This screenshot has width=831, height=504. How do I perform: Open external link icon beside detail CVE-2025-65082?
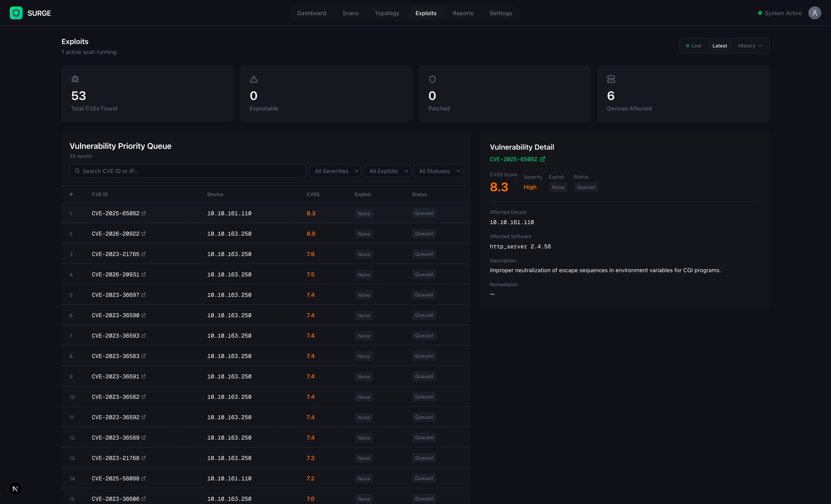point(542,159)
